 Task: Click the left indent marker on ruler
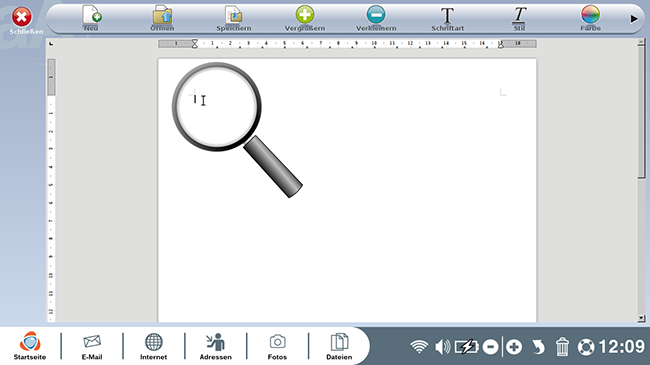coord(194,44)
